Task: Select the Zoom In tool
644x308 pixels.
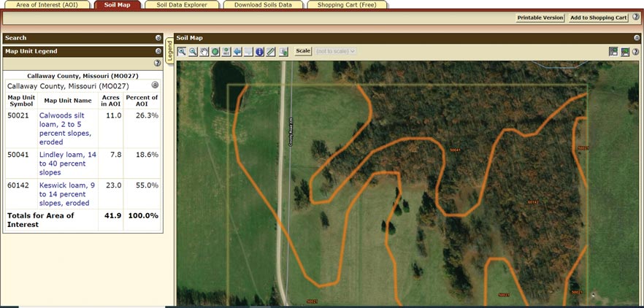Action: tap(182, 52)
